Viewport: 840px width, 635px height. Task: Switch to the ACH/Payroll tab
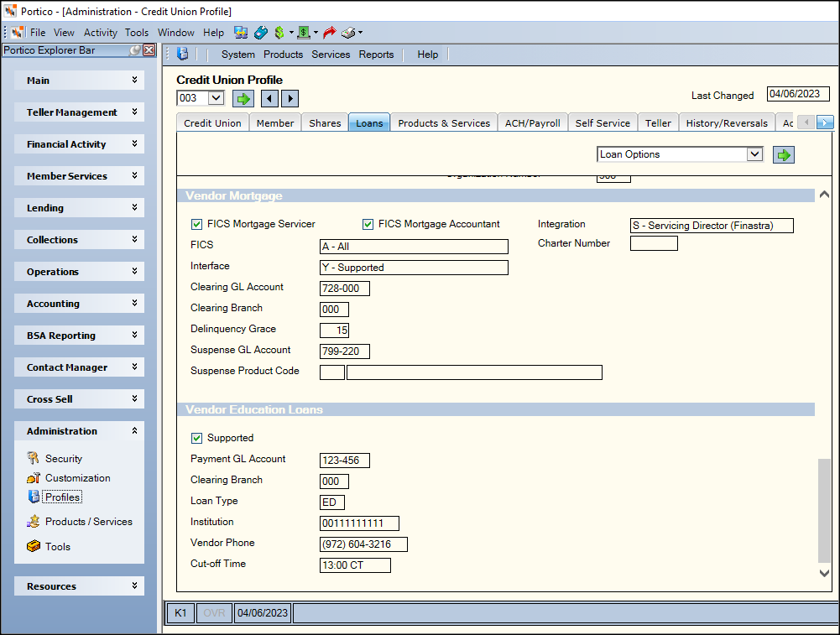(533, 123)
